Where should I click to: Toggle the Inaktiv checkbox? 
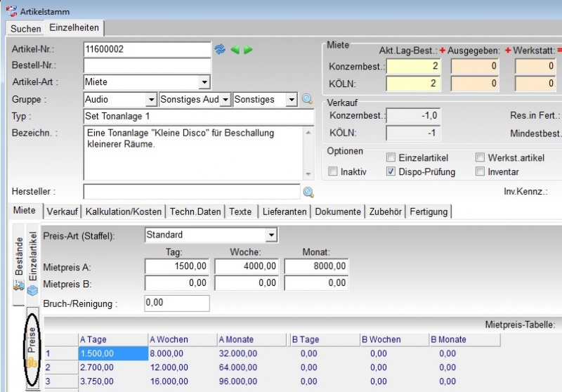click(x=333, y=171)
